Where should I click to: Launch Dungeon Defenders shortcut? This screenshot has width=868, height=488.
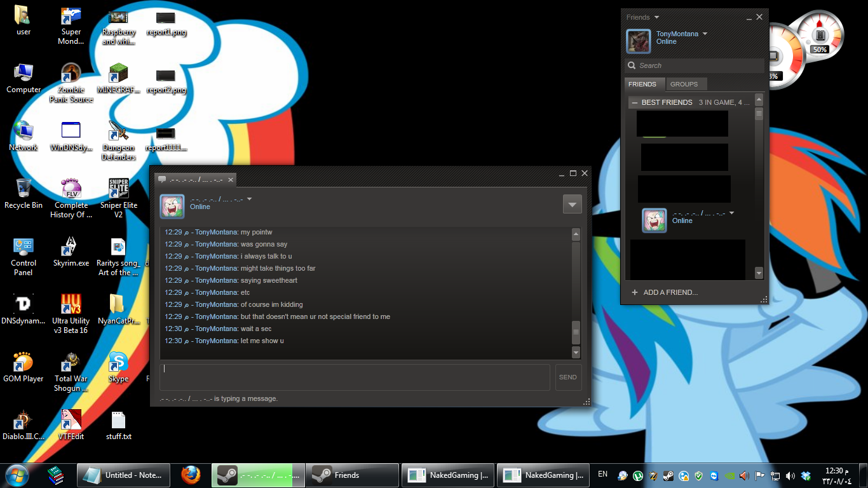coord(118,140)
